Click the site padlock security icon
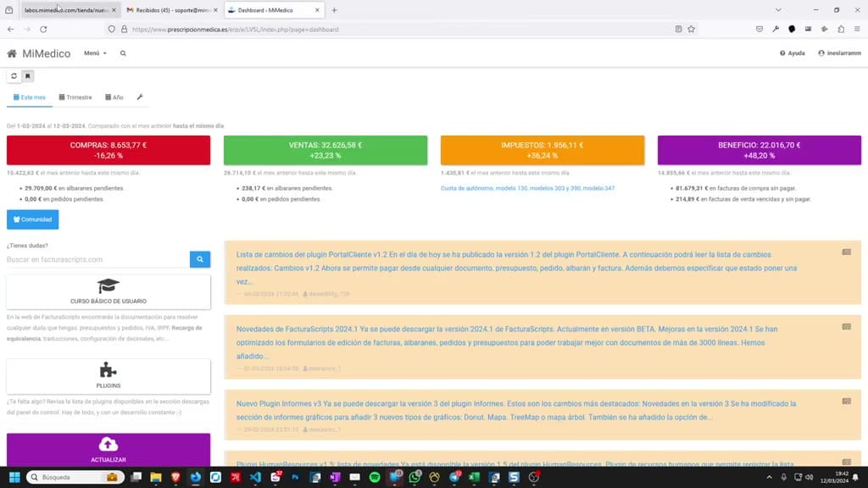Screen dimensions: 868x488 tap(124, 30)
